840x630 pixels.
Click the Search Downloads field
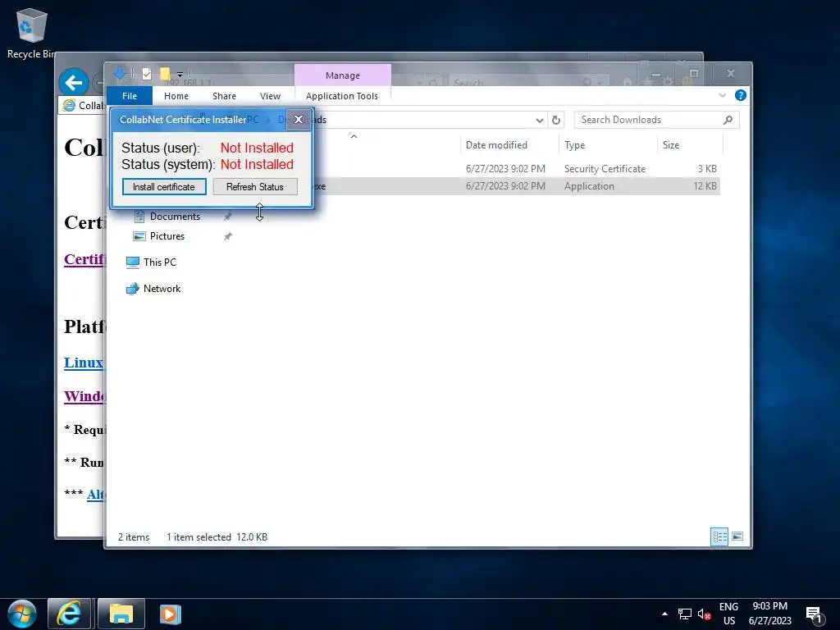(x=657, y=120)
